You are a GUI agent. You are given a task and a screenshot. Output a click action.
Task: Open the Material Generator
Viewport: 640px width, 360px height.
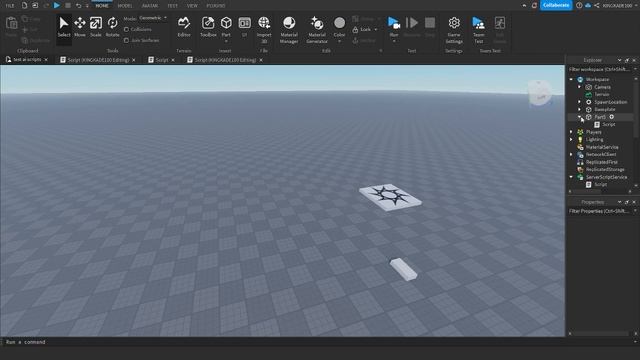(317, 29)
